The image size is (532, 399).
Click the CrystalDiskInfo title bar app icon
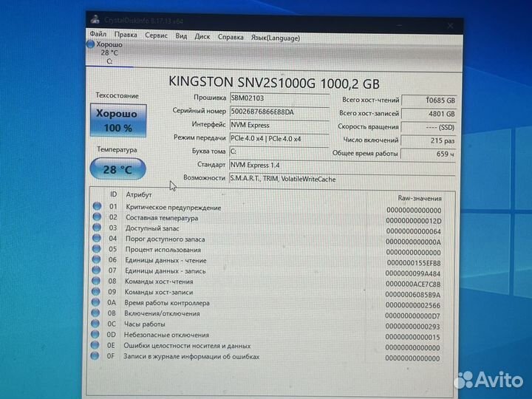coord(95,19)
